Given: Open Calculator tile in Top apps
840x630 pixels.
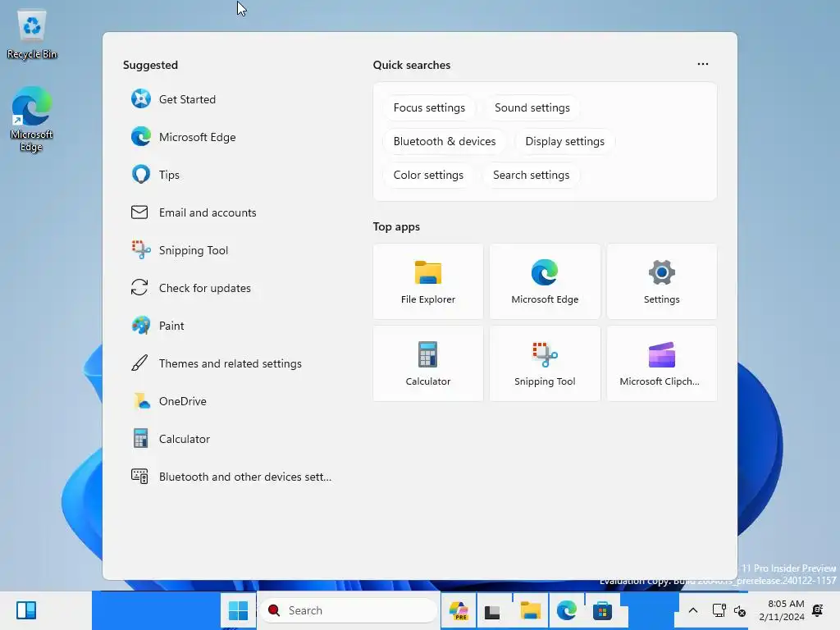Looking at the screenshot, I should (x=428, y=363).
